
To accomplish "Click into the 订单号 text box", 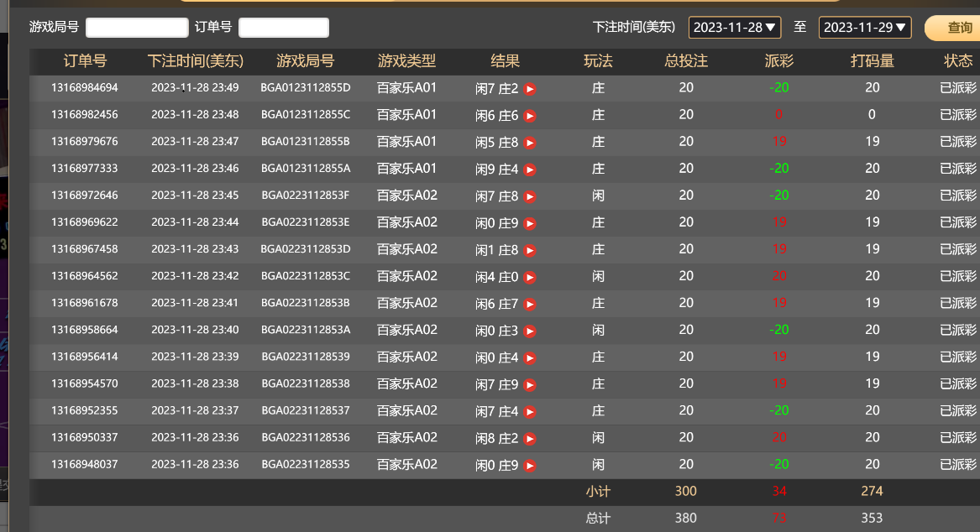I will pos(284,28).
